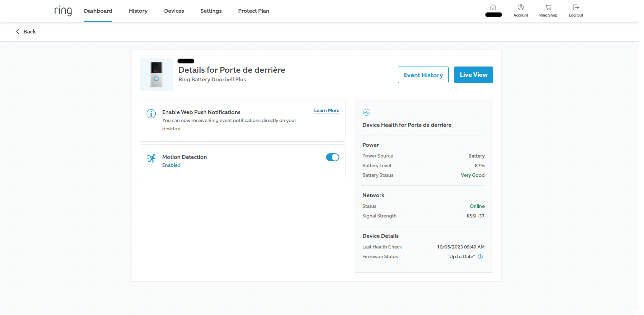Click the Ring doorbell device thumbnail
This screenshot has width=644, height=315.
coord(156,75)
